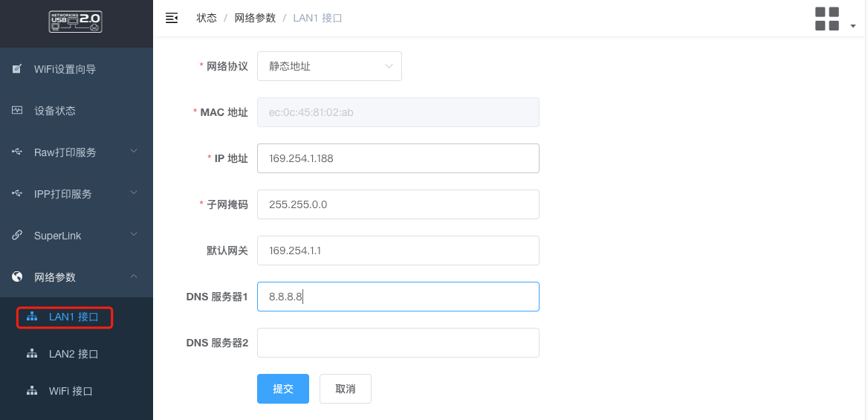This screenshot has height=420, width=868.
Task: Click the 取消 cancel button
Action: click(345, 389)
